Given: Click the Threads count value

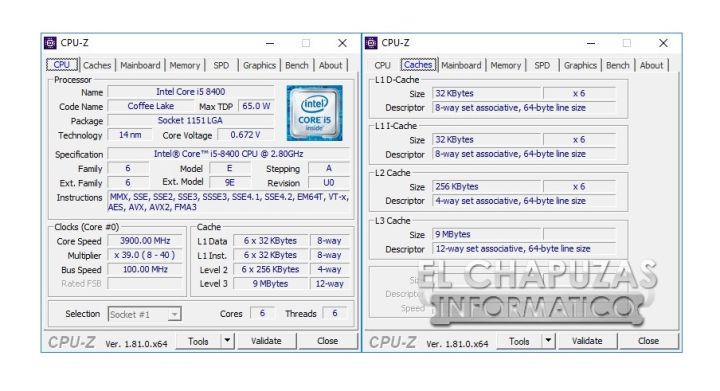Looking at the screenshot, I should click(335, 313).
